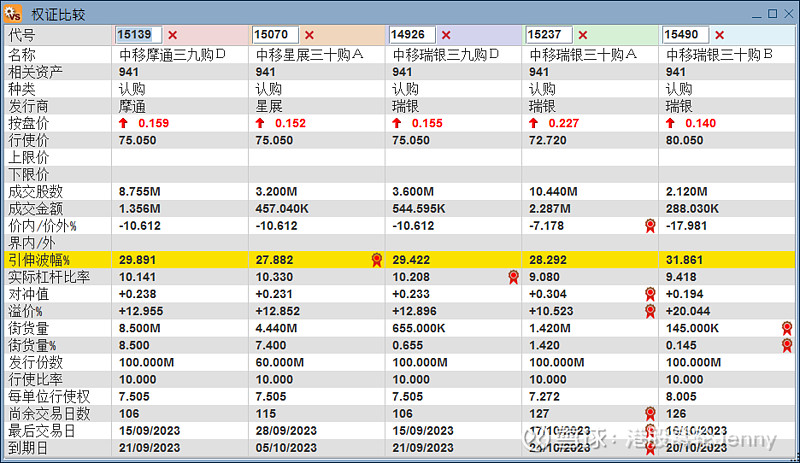The width and height of the screenshot is (800, 463).
Task: Click the 相关资产 row label
Action: pyautogui.click(x=35, y=71)
